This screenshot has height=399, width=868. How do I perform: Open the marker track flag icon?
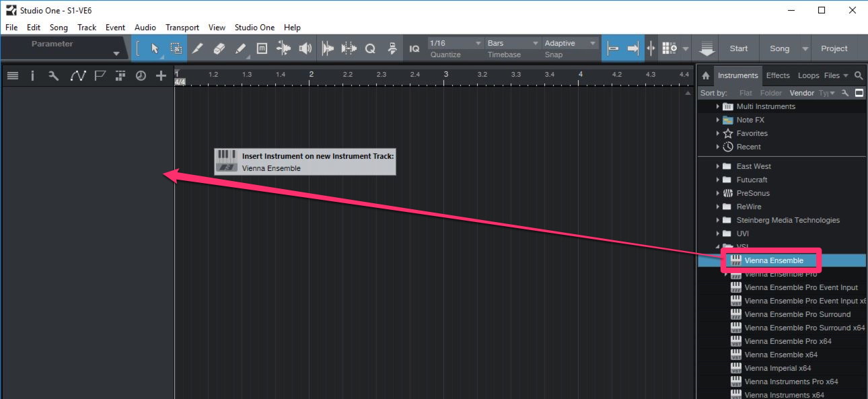100,76
